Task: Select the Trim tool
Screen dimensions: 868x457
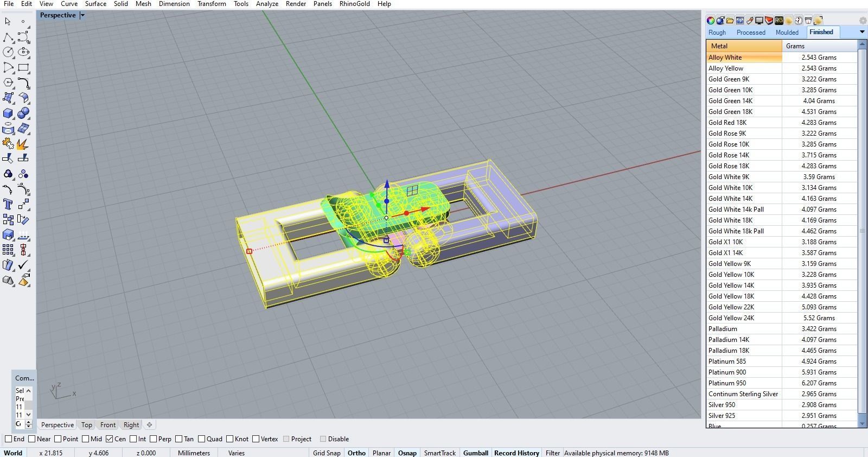Action: [8, 158]
